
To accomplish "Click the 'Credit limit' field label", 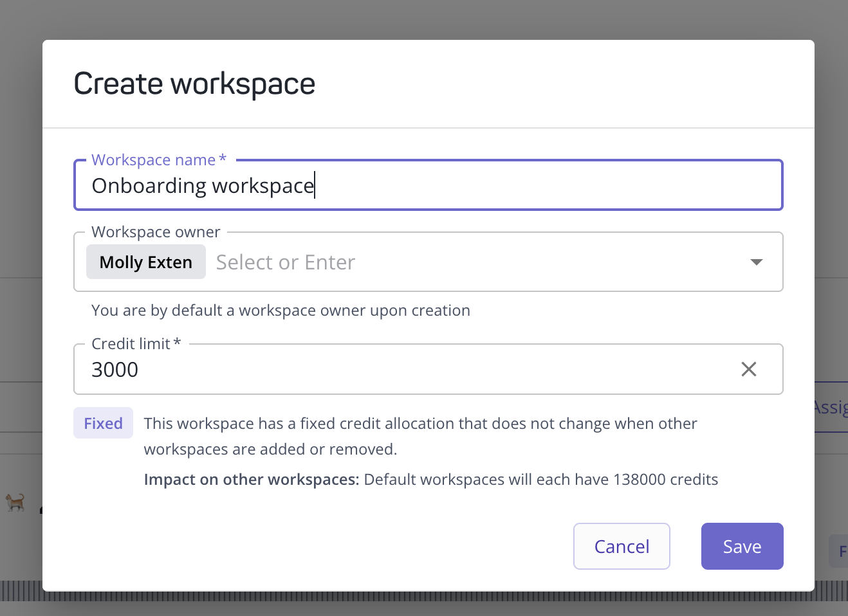I will [132, 344].
